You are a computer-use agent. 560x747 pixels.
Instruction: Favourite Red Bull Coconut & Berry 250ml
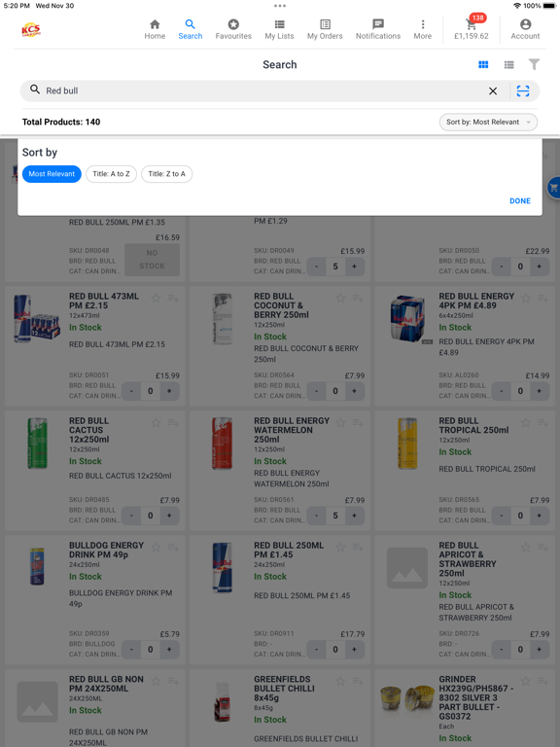(x=340, y=299)
